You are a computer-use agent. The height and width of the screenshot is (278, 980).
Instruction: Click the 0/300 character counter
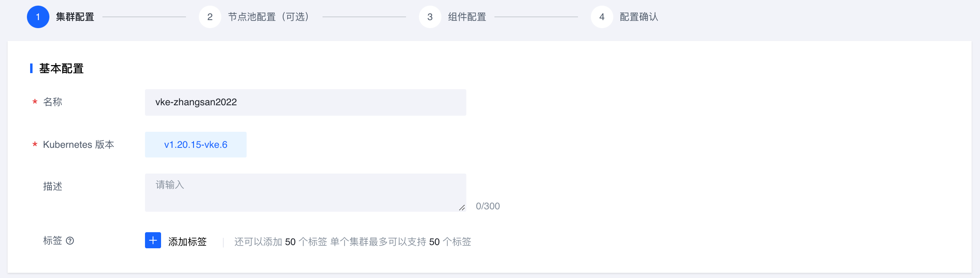488,206
